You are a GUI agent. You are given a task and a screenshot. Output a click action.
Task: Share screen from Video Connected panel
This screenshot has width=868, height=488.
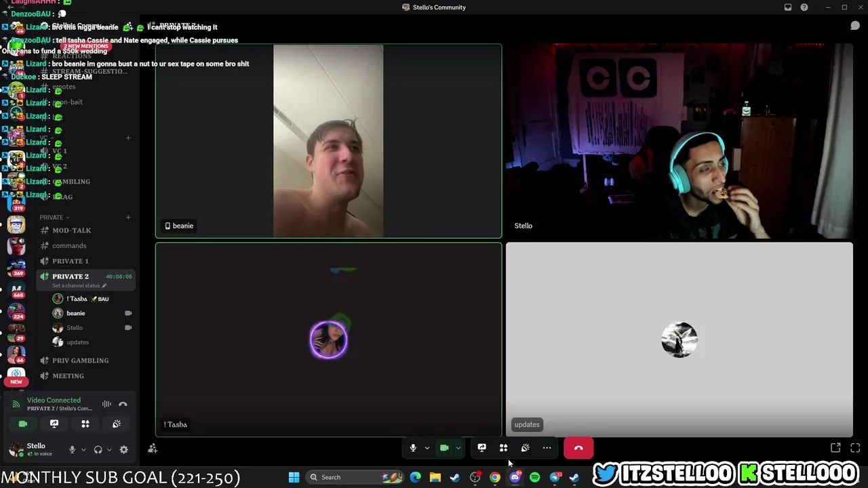pos(54,424)
